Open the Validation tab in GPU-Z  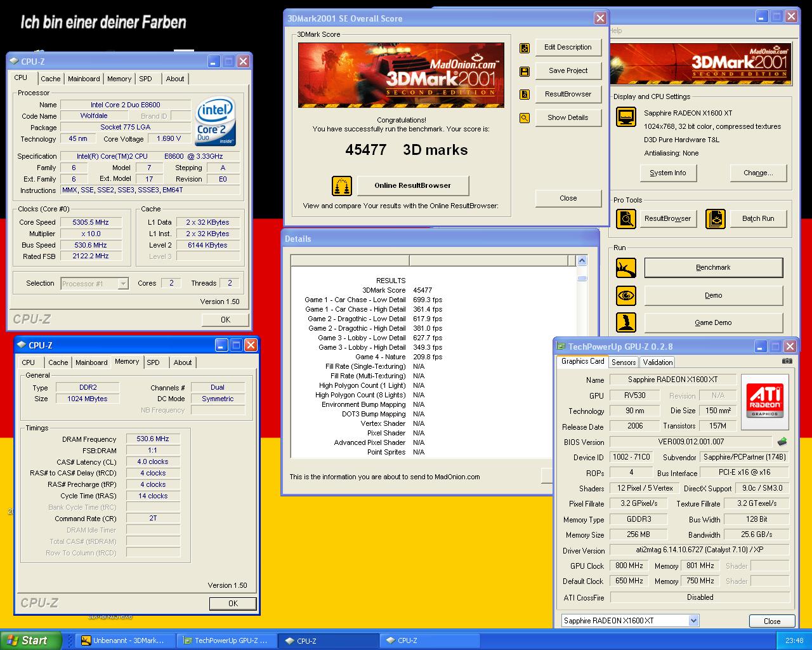tap(657, 362)
